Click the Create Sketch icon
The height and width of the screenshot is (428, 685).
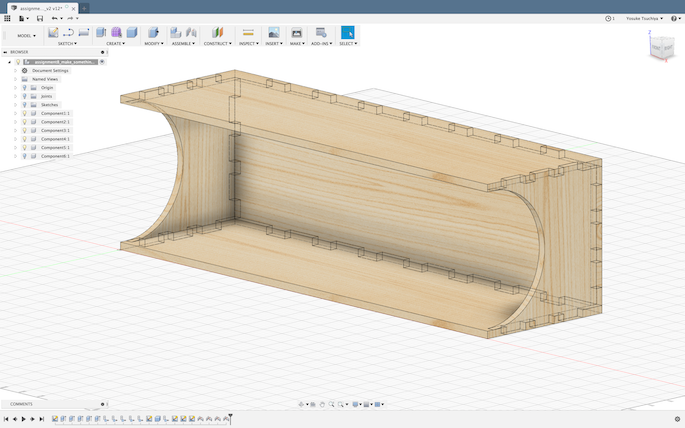pos(52,33)
